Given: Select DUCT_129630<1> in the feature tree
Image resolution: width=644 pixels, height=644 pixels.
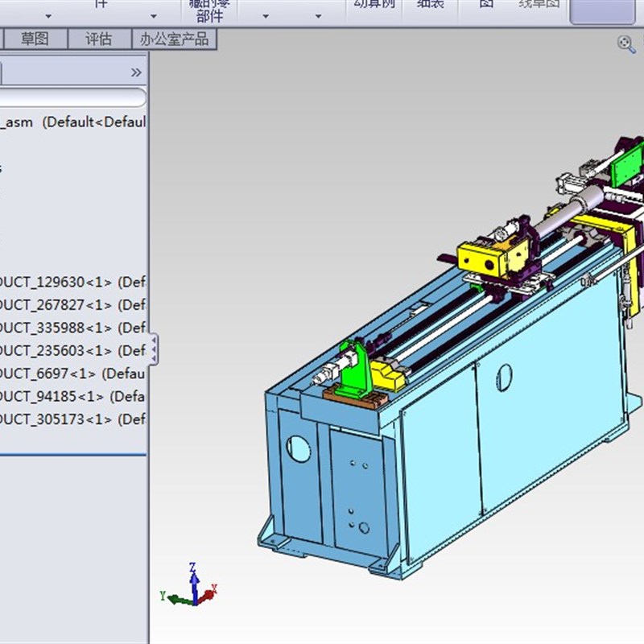Looking at the screenshot, I should pos(72,283).
